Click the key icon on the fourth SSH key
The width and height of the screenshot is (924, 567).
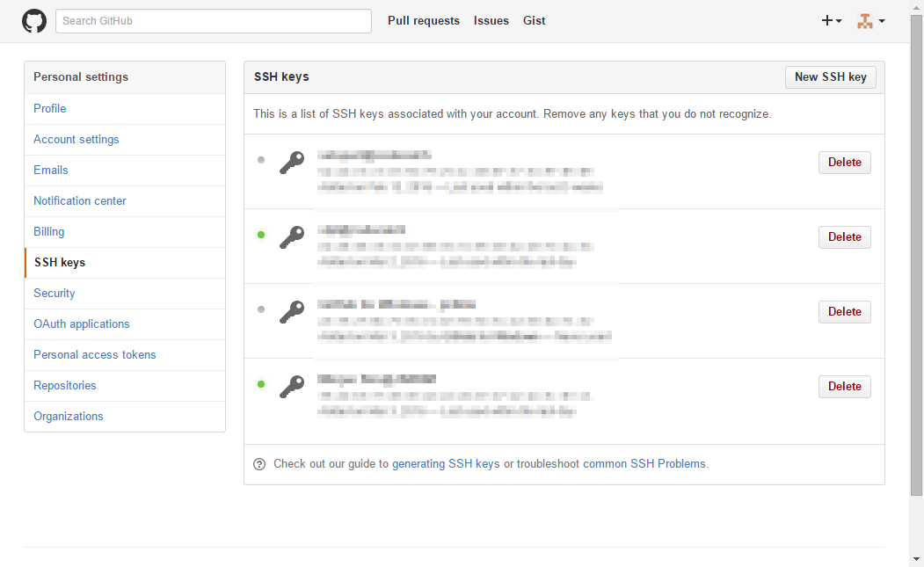coord(292,388)
